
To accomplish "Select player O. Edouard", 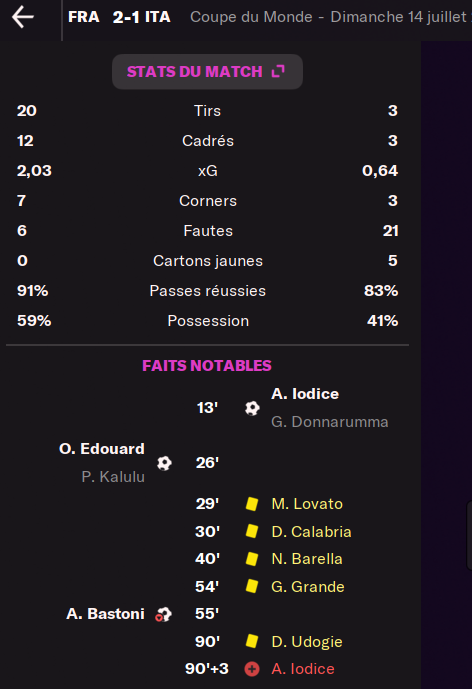I will tap(102, 449).
